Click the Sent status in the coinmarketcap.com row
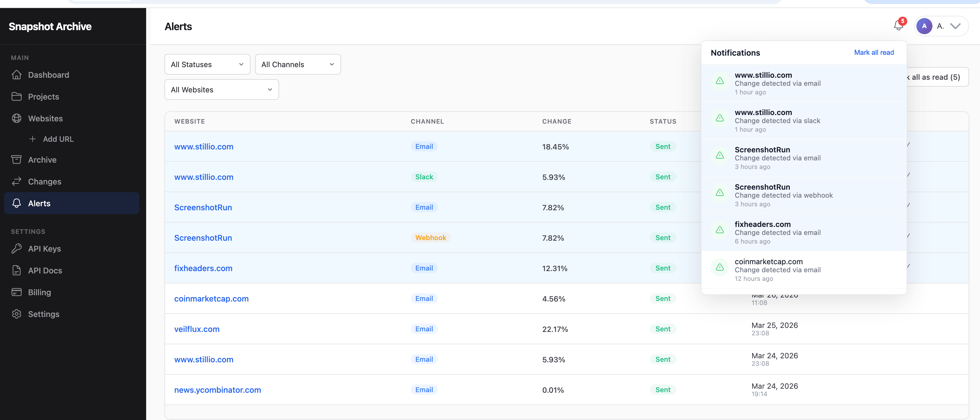The image size is (980, 420). pos(663,299)
